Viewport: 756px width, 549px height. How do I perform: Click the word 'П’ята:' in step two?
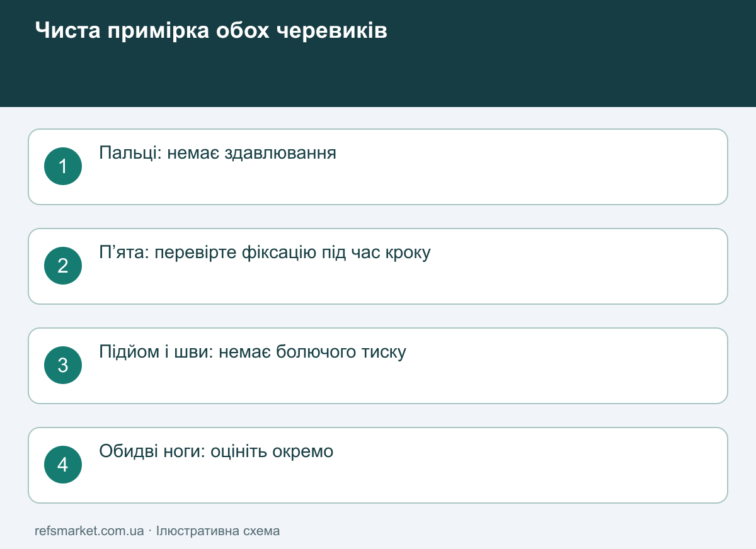124,252
